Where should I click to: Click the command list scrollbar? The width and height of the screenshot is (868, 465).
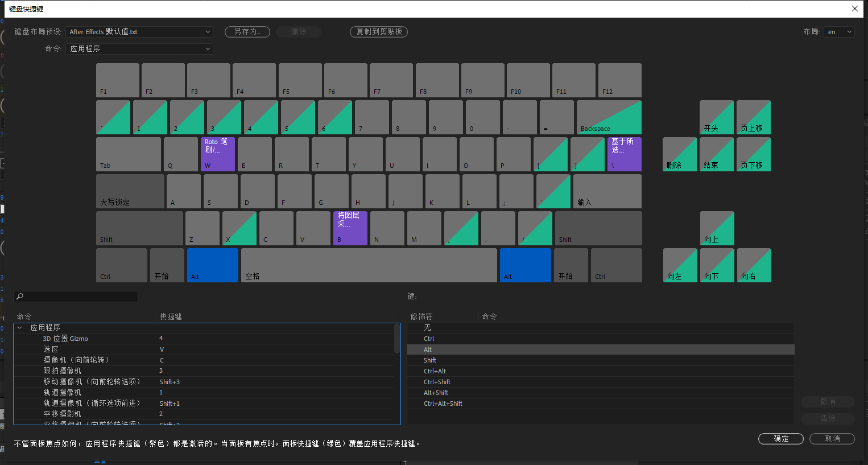click(x=397, y=339)
